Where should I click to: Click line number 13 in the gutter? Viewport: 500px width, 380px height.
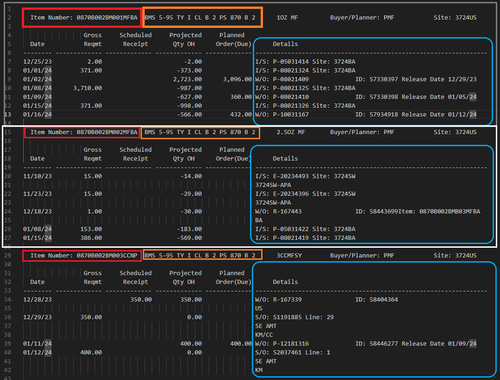click(8, 115)
